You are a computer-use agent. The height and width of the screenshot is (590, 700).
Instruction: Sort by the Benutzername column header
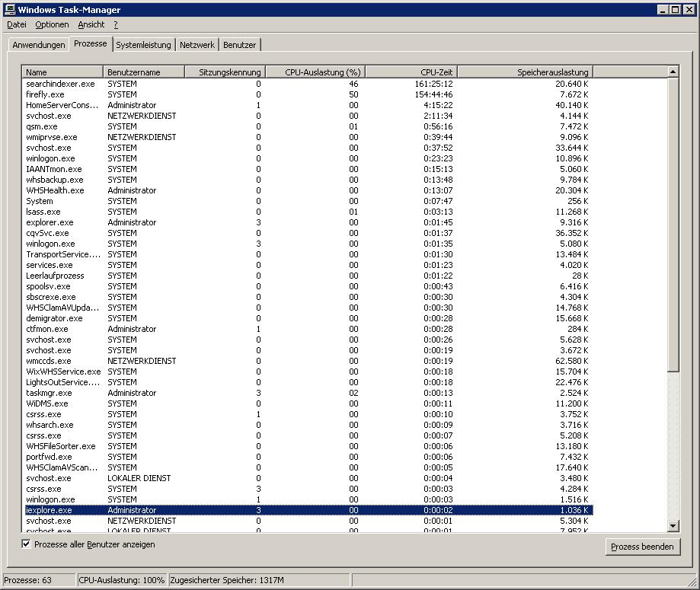[144, 72]
